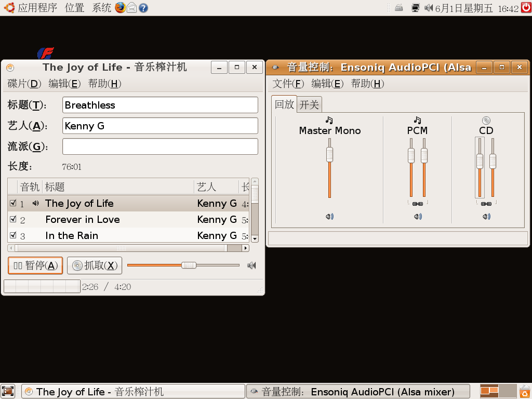Click the 音量控制 taskbar button

(x=358, y=392)
